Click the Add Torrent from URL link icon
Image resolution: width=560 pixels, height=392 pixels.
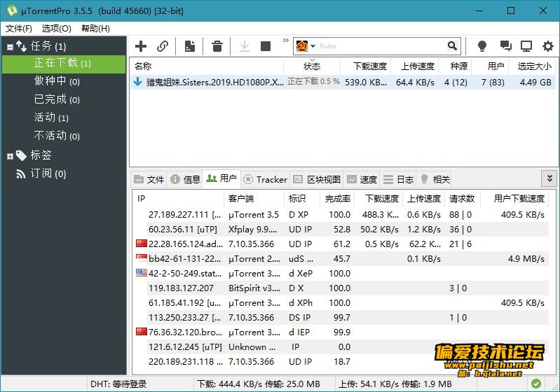(163, 46)
